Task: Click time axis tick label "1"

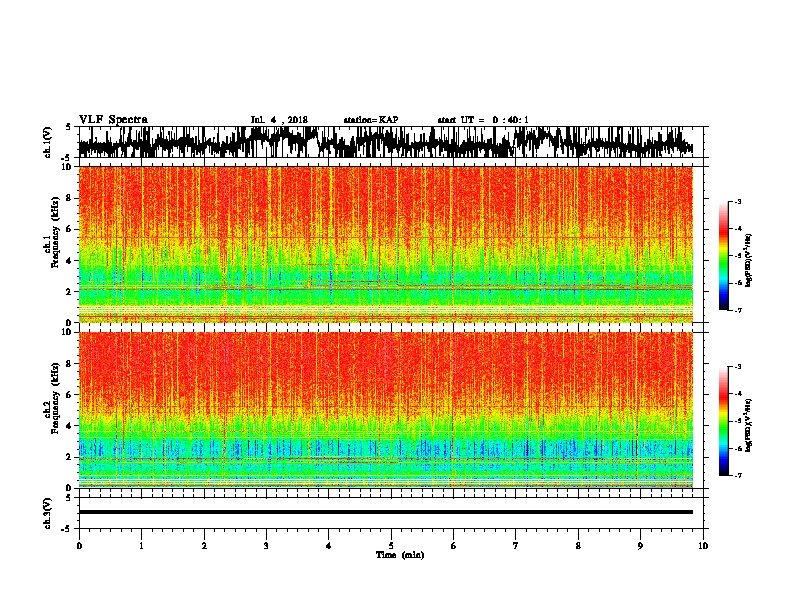Action: pyautogui.click(x=141, y=546)
